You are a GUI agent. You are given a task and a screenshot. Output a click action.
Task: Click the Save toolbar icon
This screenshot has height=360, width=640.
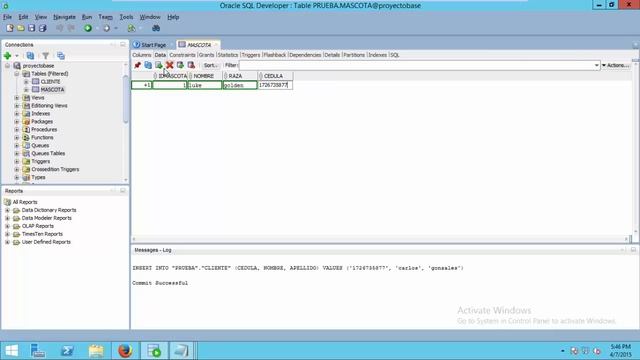31,28
